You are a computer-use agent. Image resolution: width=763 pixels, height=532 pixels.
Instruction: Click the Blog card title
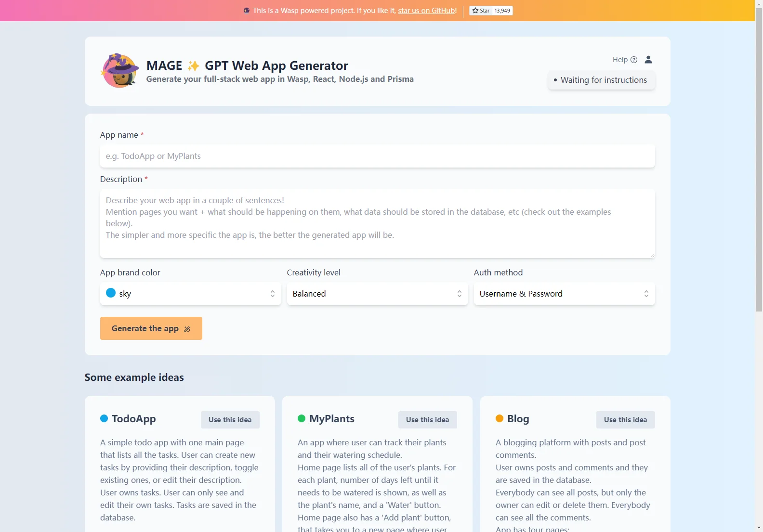pos(518,419)
